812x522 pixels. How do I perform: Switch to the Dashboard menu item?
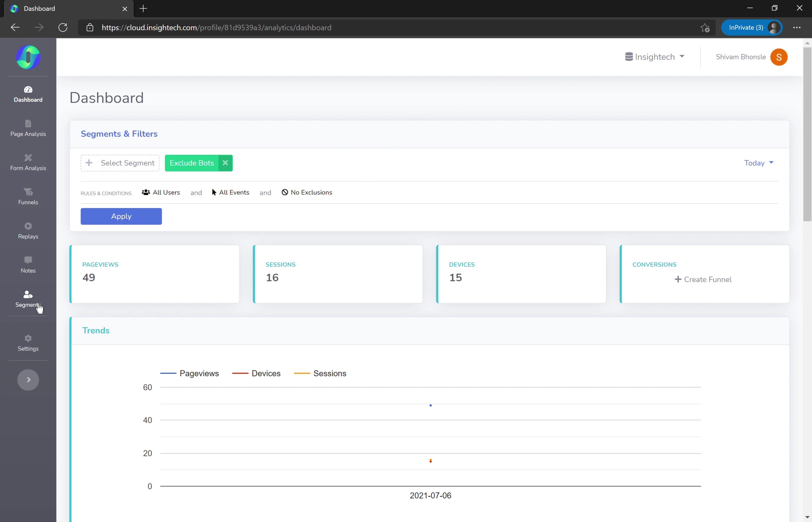(28, 94)
